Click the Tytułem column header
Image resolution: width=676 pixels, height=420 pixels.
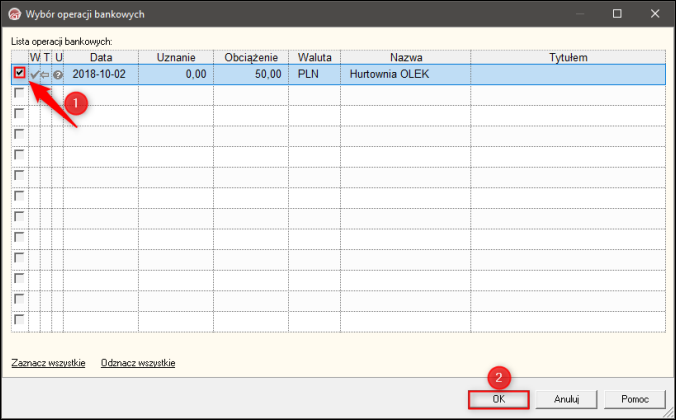pos(568,57)
